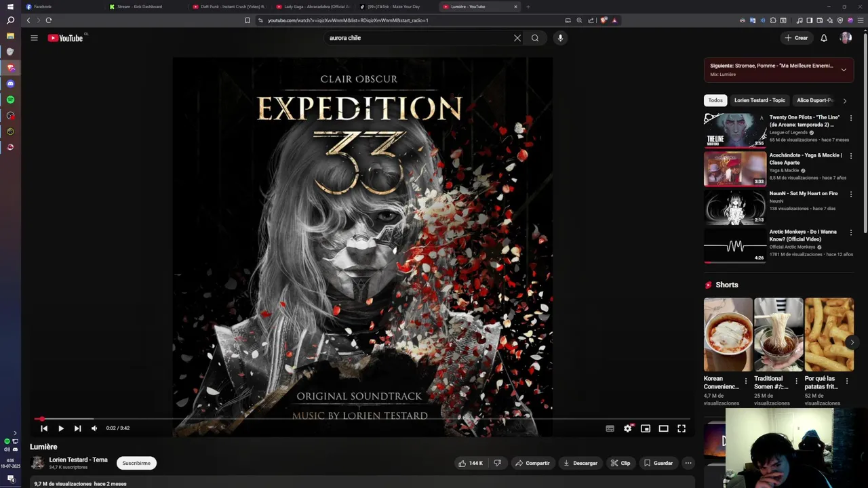Bookmark the page from the address bar
Image resolution: width=868 pixels, height=488 pixels.
(247, 20)
